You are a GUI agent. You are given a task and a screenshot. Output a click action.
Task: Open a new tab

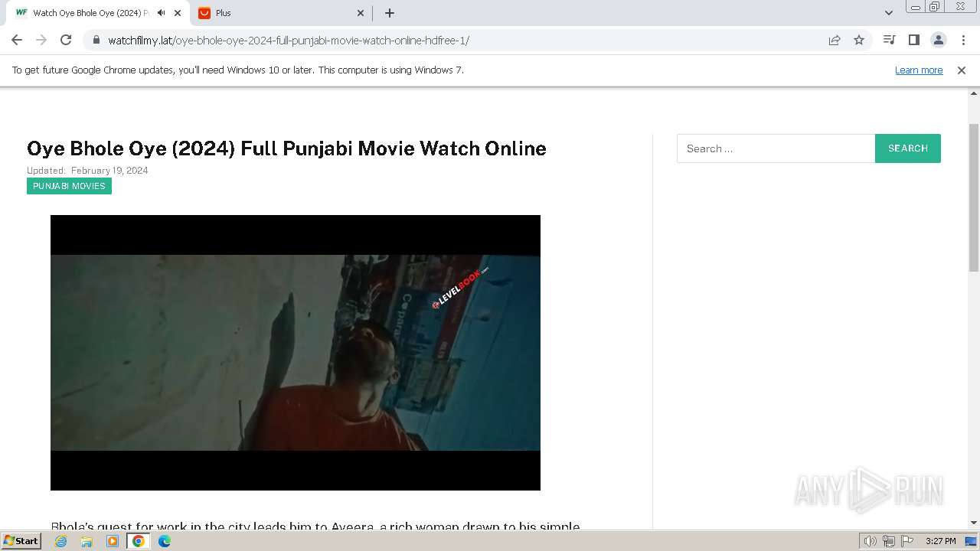389,13
